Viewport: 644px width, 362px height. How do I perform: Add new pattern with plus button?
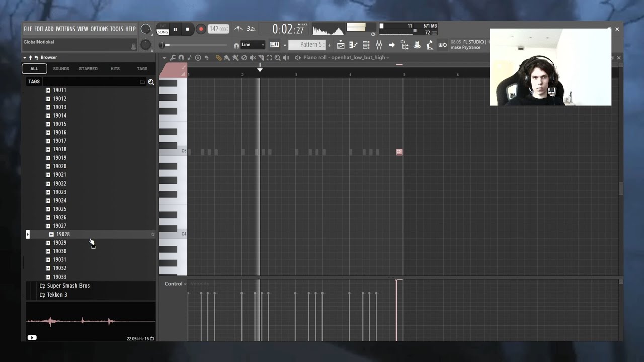pyautogui.click(x=329, y=45)
